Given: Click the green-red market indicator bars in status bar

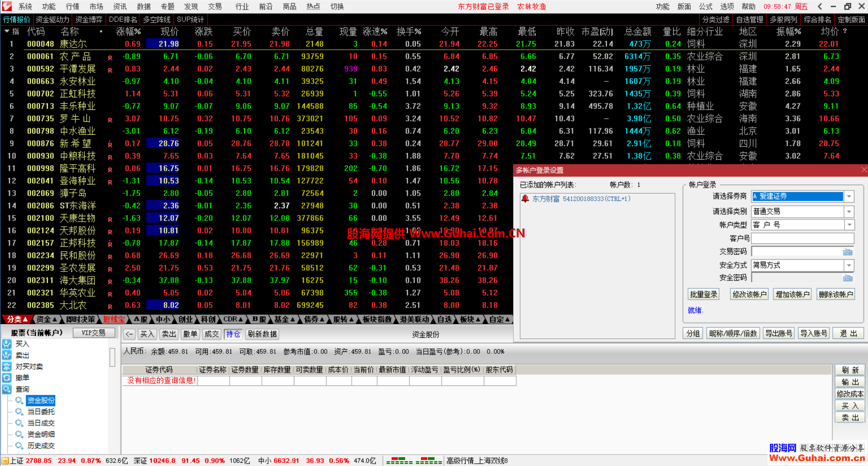Looking at the screenshot, I should [x=414, y=461].
